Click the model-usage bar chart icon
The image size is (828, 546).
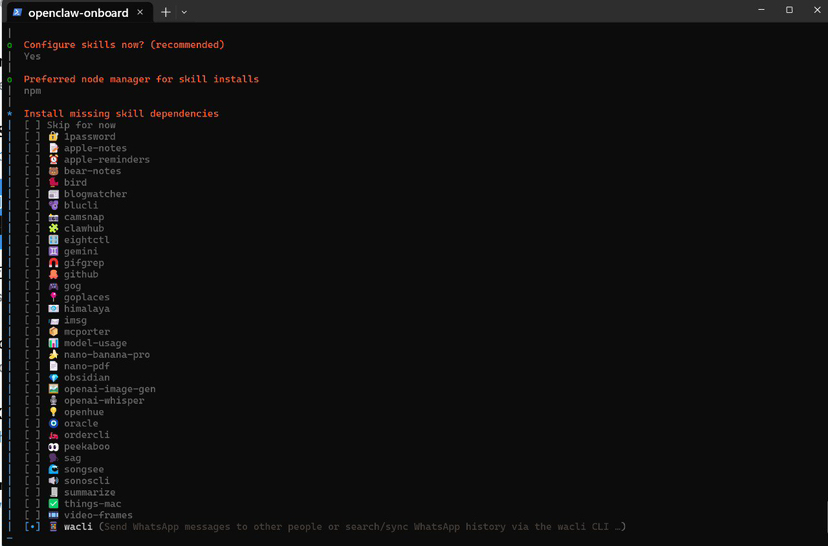(x=53, y=343)
